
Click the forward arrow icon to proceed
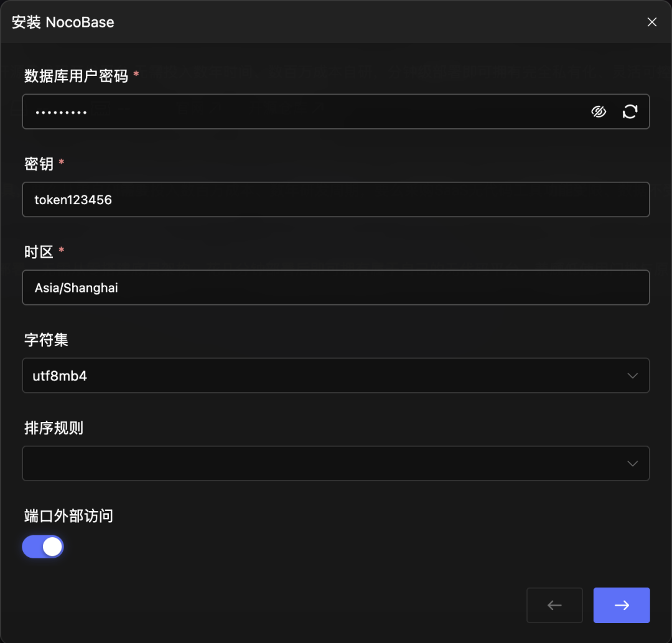pyautogui.click(x=621, y=604)
